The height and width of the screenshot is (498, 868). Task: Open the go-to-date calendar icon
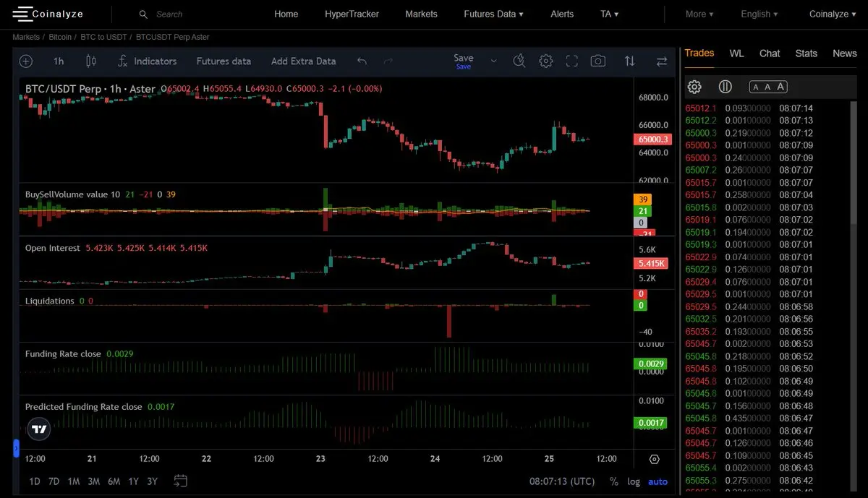pyautogui.click(x=181, y=481)
